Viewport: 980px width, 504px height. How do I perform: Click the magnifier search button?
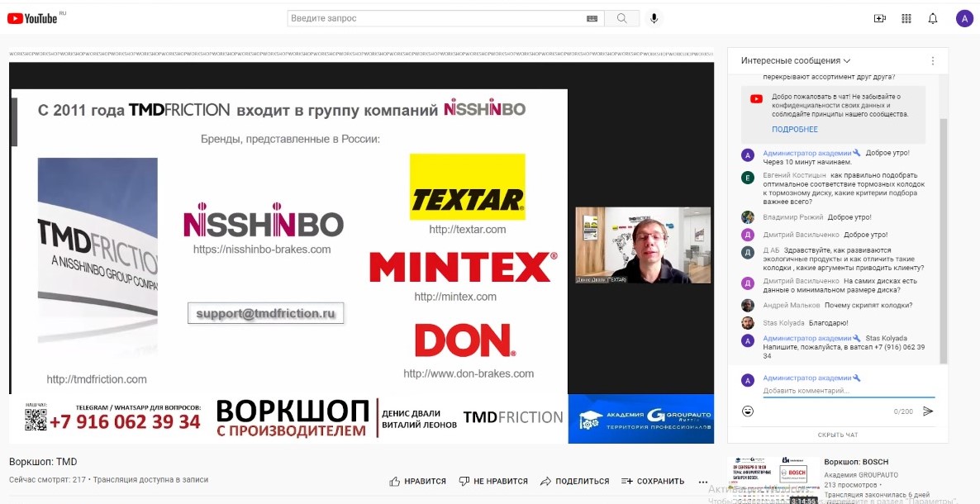pos(622,19)
